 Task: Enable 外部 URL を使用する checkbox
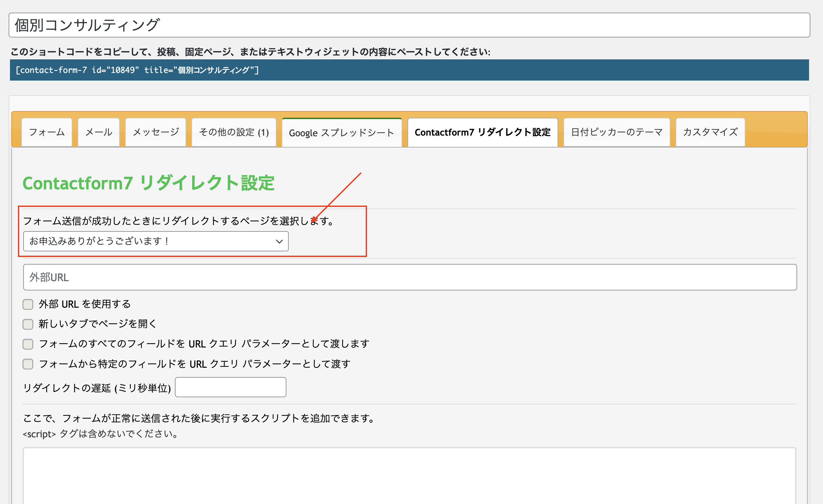(x=28, y=304)
